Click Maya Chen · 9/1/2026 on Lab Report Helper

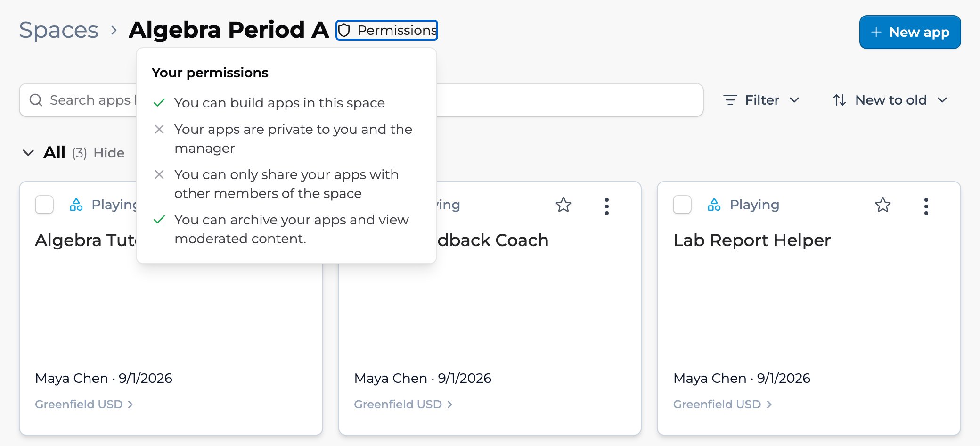click(x=742, y=378)
